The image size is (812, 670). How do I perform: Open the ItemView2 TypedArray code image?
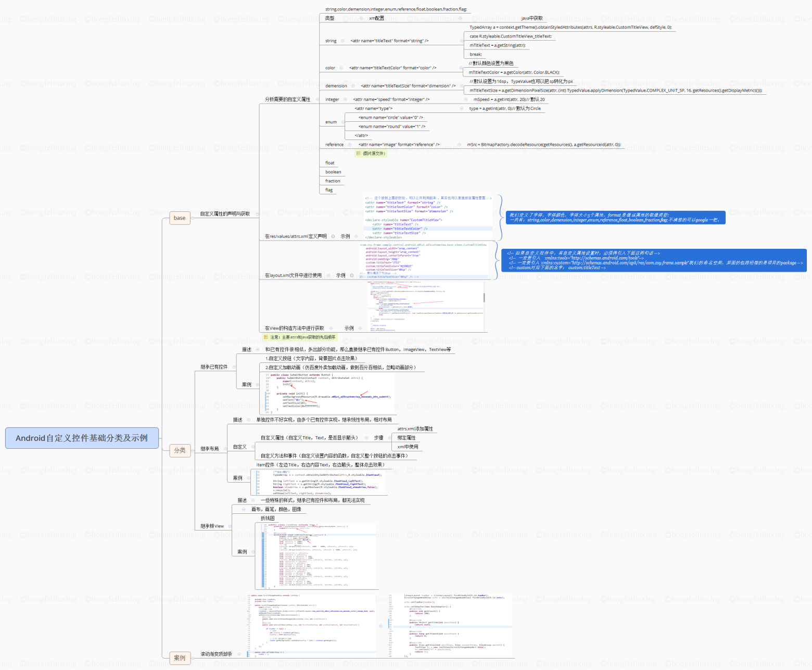(320, 482)
